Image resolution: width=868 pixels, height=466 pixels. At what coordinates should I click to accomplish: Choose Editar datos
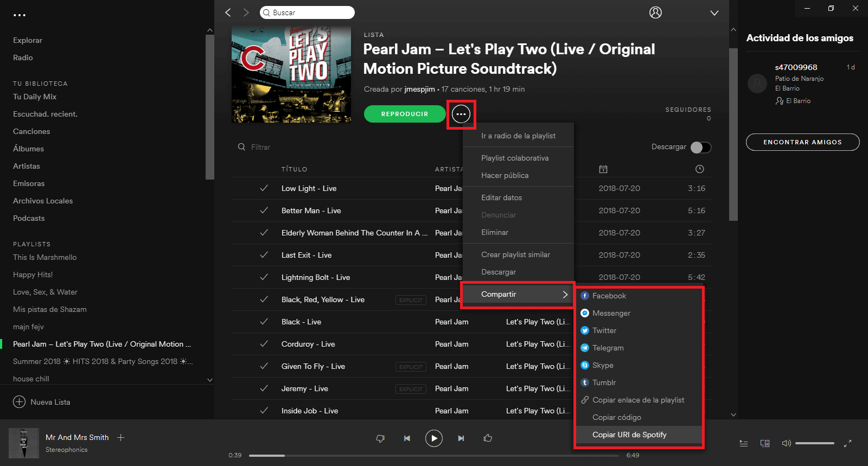518,197
